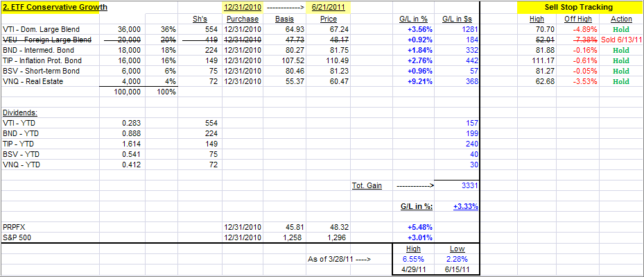Click the Basis column header
The image size is (644, 277).
tap(284, 19)
